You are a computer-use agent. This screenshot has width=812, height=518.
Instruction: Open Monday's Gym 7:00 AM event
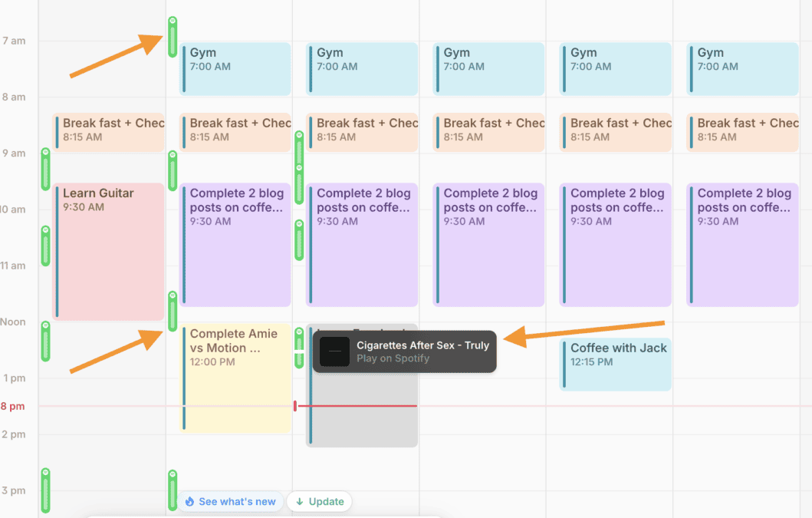pos(234,68)
